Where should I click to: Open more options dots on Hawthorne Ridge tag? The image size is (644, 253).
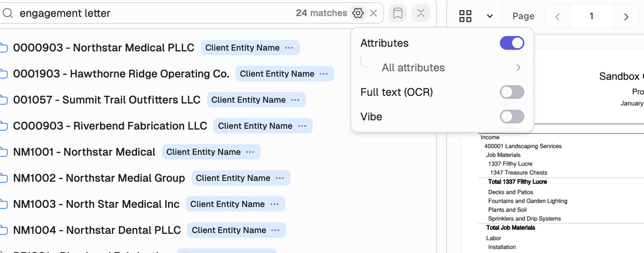pyautogui.click(x=324, y=74)
